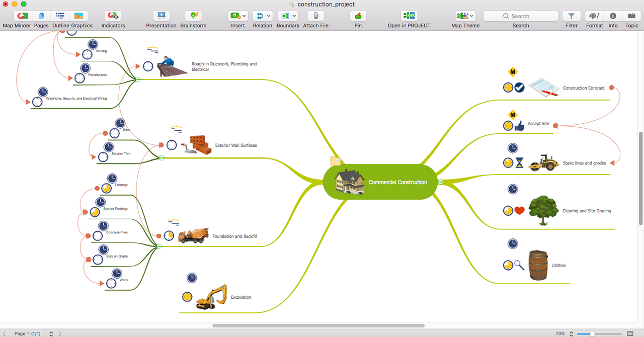Click the yellow M milestone icon above Accept Site
The image size is (644, 337).
pos(513,115)
